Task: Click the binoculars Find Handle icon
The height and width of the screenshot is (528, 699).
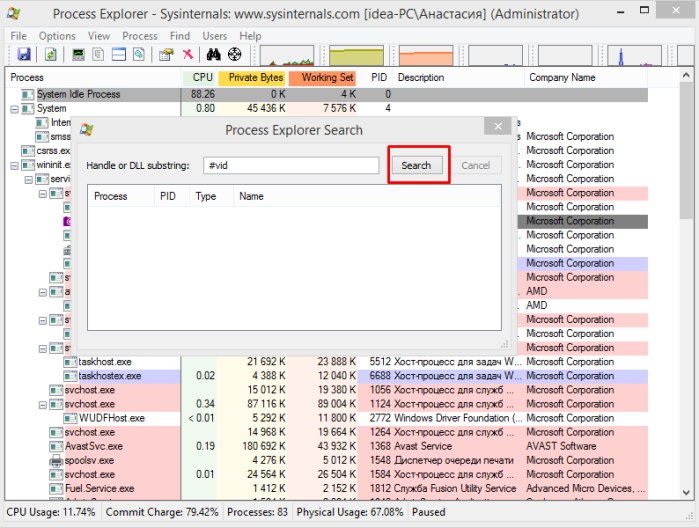Action: pos(214,54)
